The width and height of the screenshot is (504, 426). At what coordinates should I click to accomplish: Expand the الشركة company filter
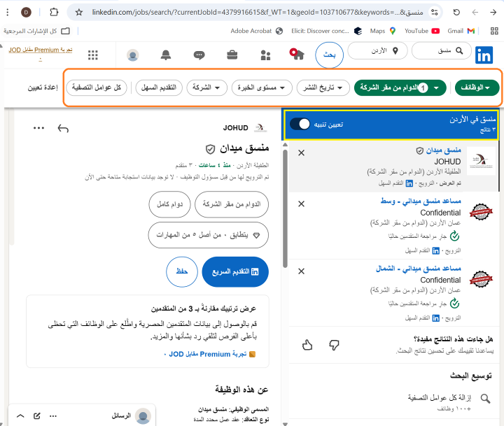point(206,87)
